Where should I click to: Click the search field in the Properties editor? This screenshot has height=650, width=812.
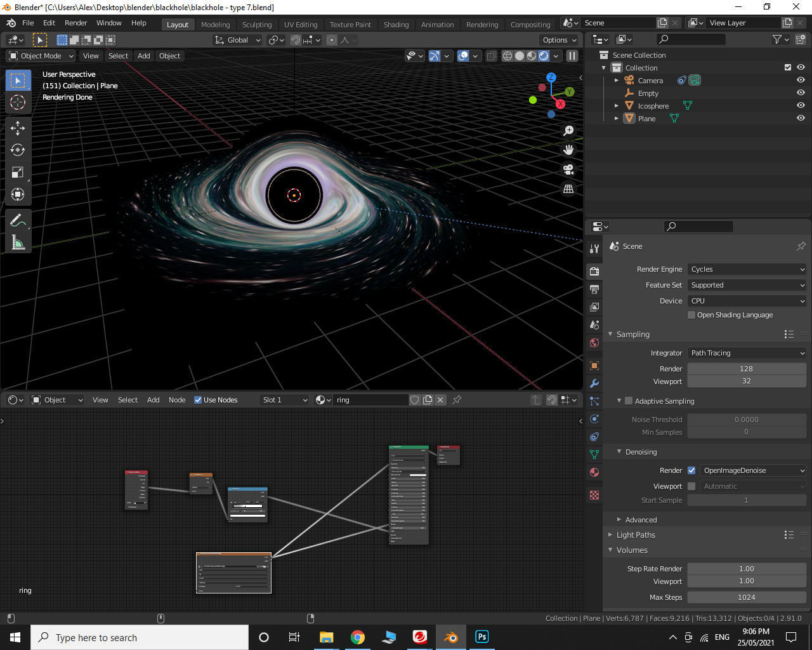coord(698,226)
